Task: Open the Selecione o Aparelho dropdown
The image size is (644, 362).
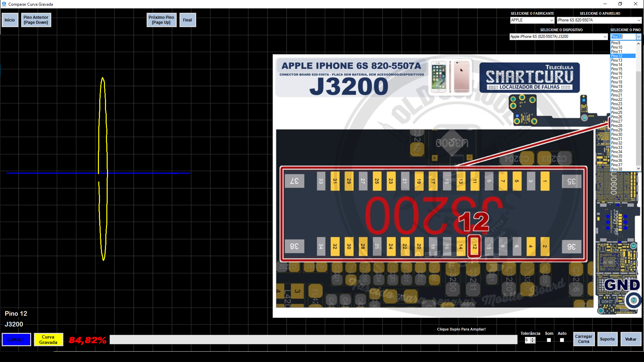Action: coord(599,20)
